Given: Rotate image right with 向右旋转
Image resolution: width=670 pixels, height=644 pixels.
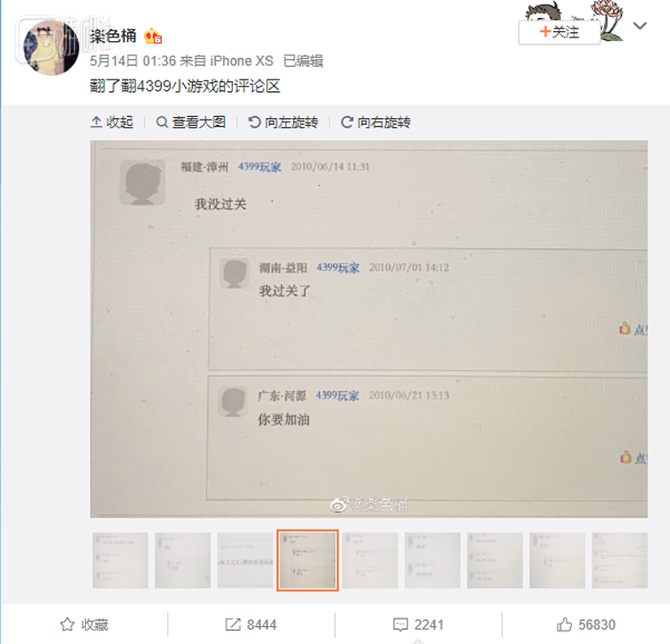Looking at the screenshot, I should pyautogui.click(x=375, y=122).
